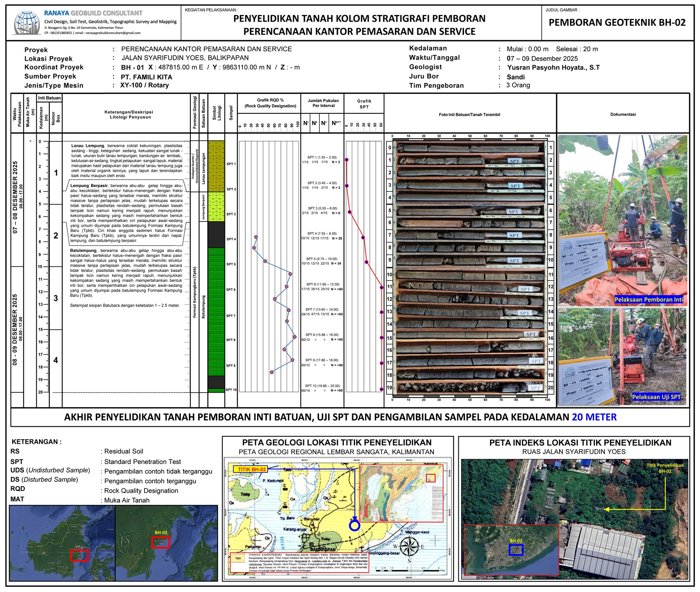
Task: Click the topmost RQD graph data point
Action: click(x=256, y=237)
